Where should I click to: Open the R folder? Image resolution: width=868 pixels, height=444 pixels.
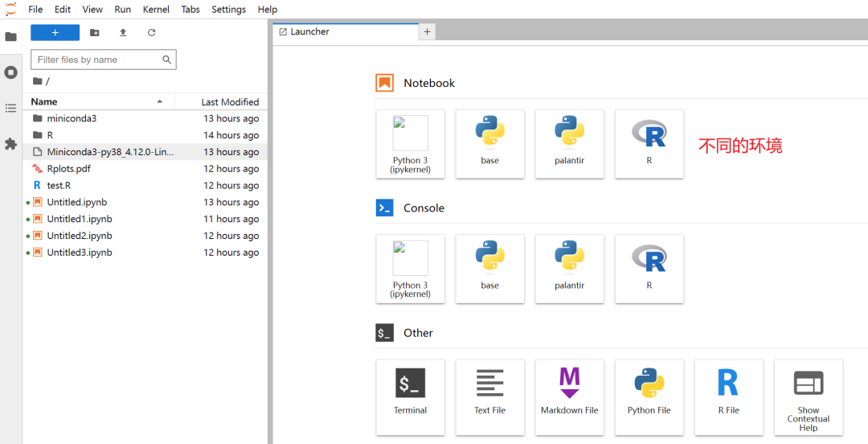click(145, 135)
